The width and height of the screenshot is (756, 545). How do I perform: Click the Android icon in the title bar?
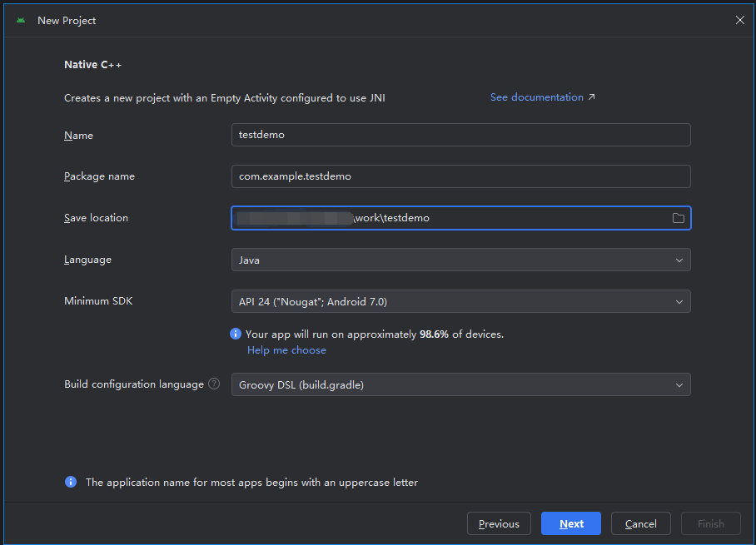[x=21, y=20]
